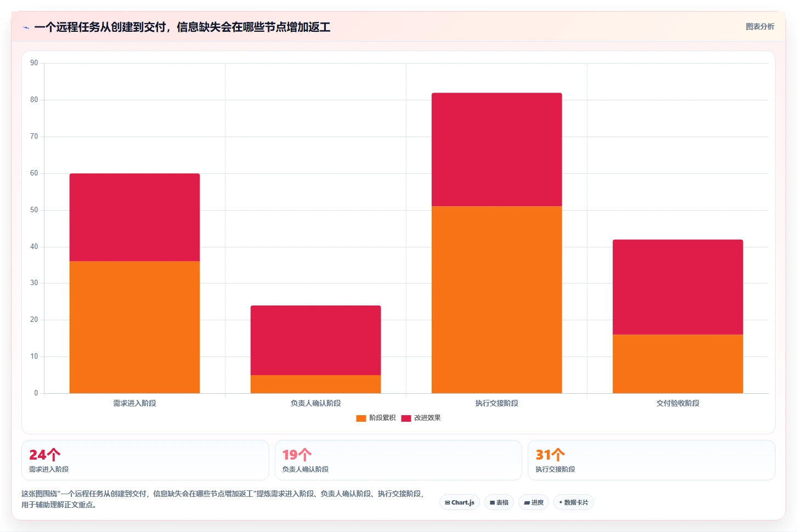
Task: Open the 24个 需求进入阶段 stat card
Action: coord(145,460)
